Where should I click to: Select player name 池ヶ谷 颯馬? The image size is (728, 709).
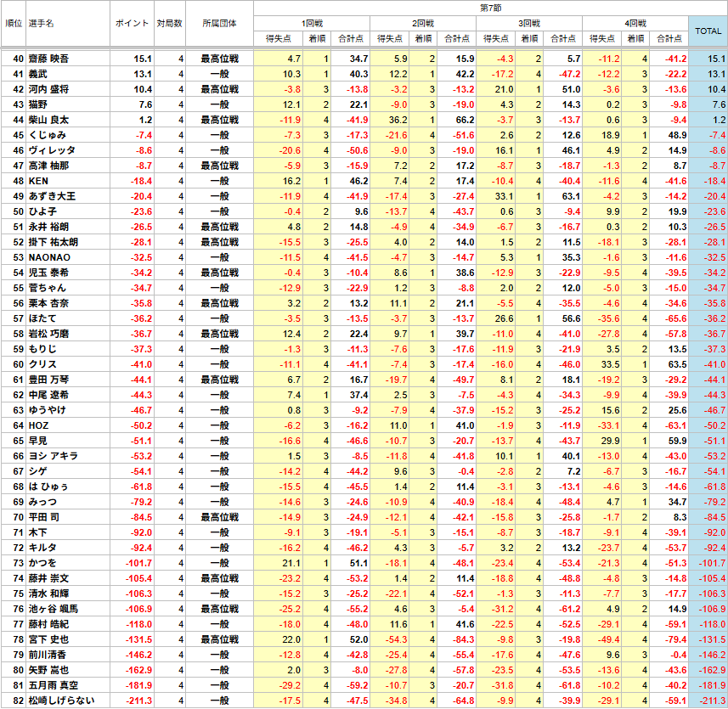[x=54, y=610]
